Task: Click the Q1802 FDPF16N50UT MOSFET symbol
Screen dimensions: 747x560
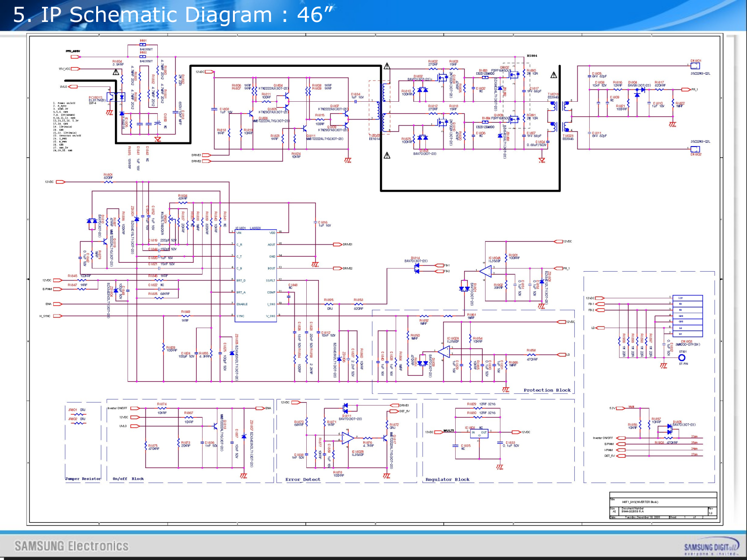Action: tap(514, 75)
